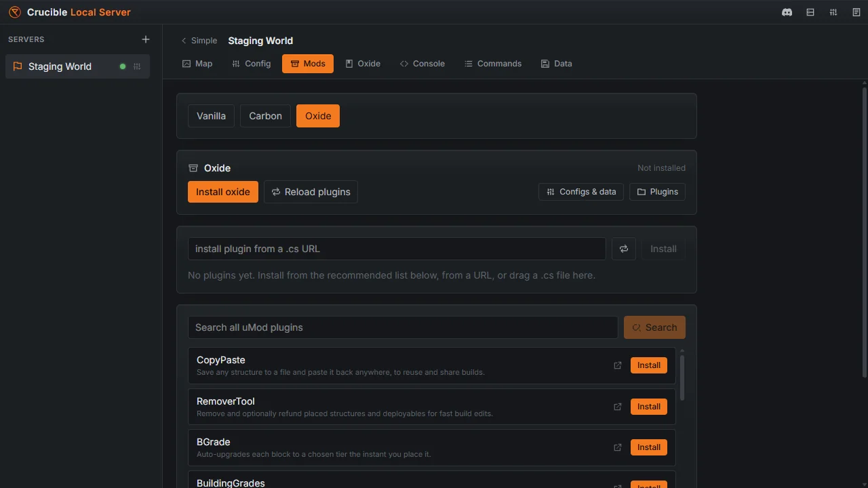Screen dimensions: 868x488
Task: Switch to the Commands tab
Action: [x=493, y=64]
